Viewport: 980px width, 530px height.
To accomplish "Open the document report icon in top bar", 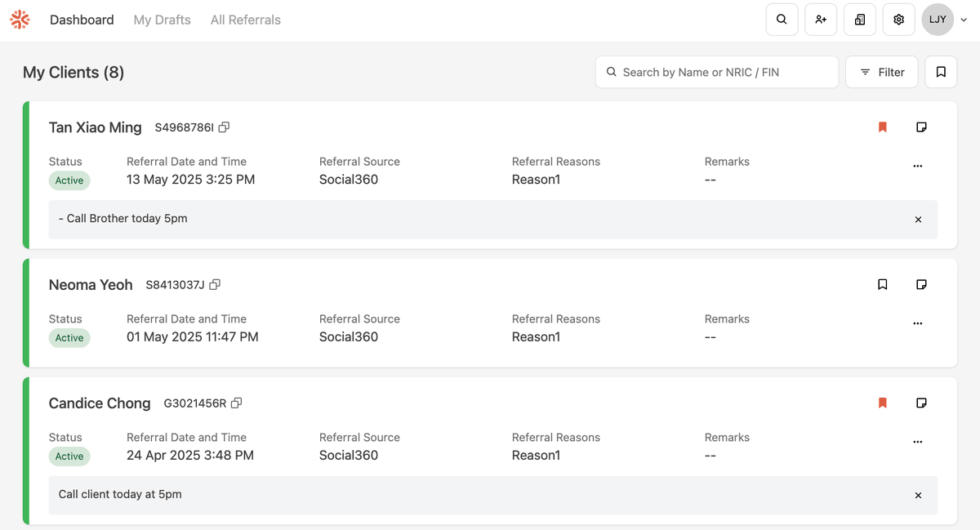I will point(860,20).
